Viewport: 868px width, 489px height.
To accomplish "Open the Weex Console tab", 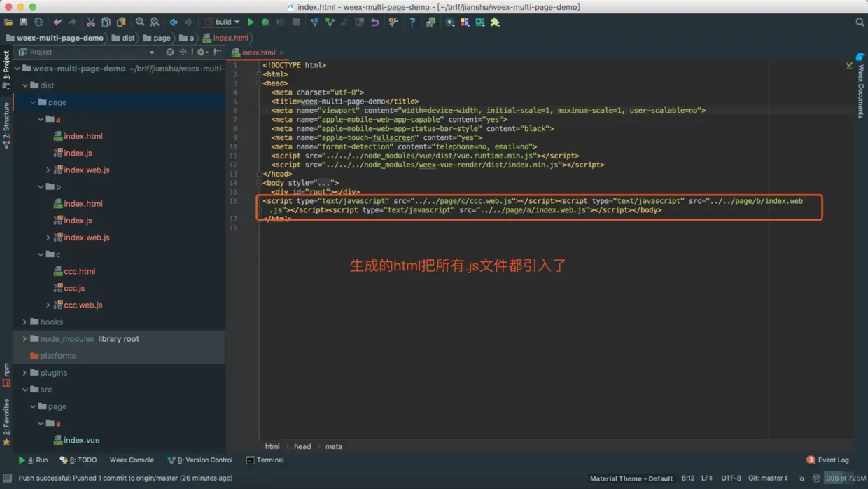I will point(132,460).
